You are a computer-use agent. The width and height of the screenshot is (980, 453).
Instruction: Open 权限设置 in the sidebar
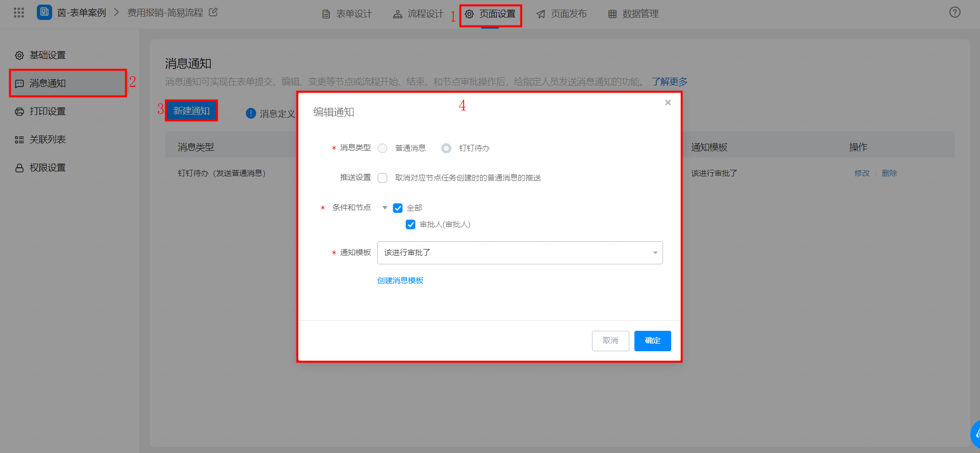(47, 168)
